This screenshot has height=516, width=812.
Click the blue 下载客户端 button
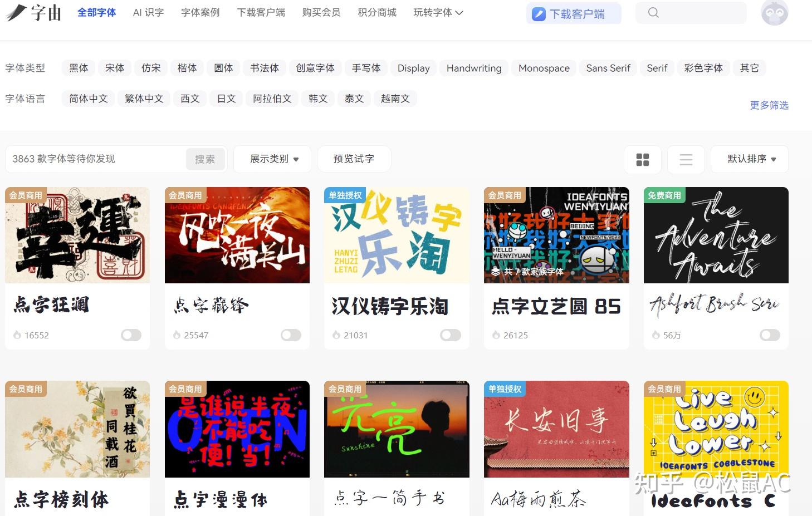click(574, 14)
